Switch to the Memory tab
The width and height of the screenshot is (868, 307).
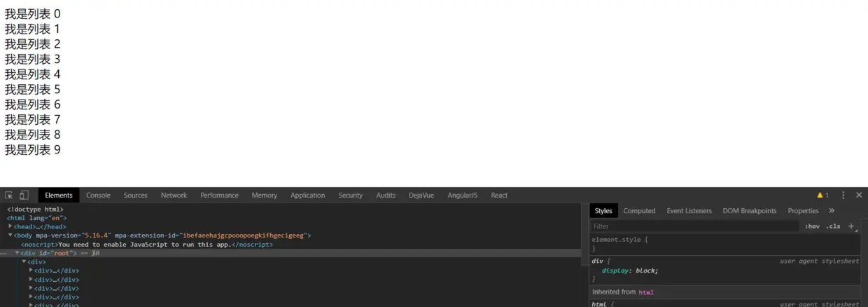[x=265, y=195]
